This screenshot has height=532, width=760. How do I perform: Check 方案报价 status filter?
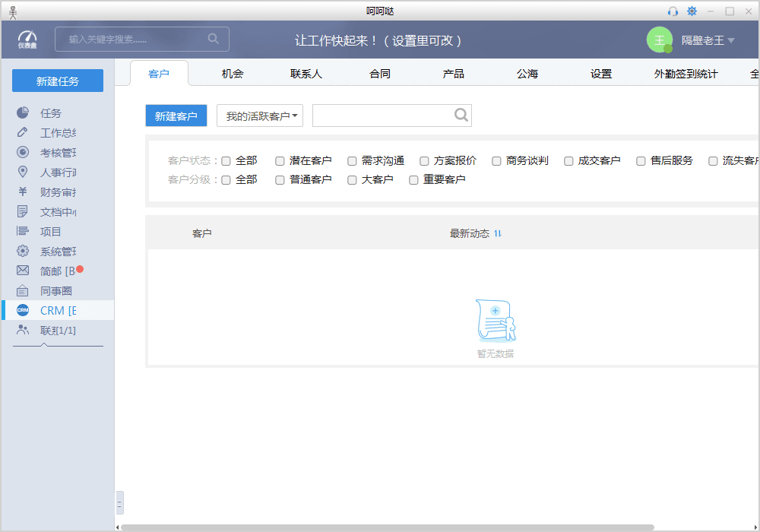(x=424, y=161)
